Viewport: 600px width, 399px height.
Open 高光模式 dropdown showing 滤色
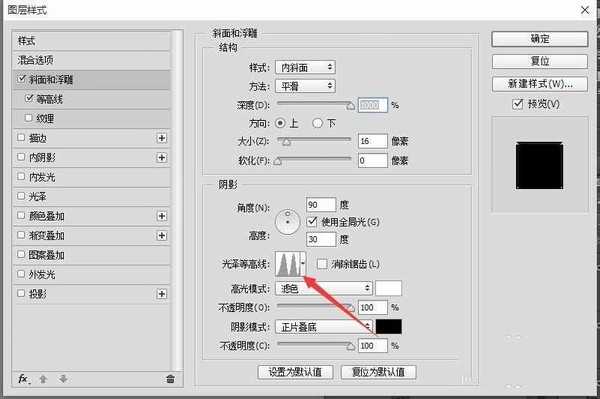click(x=324, y=288)
